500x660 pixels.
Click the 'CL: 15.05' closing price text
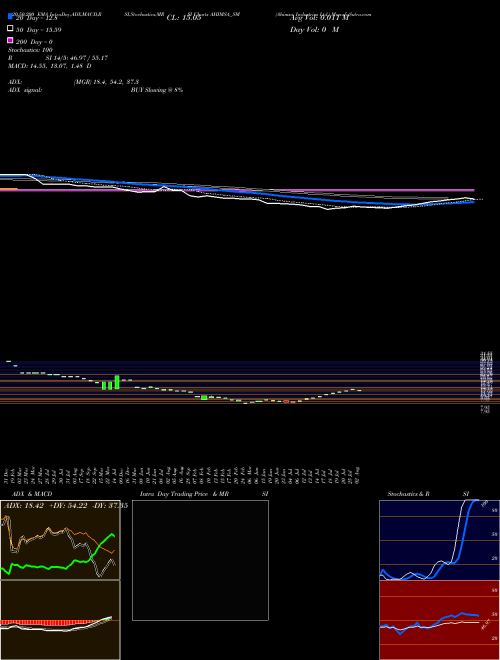click(x=184, y=18)
